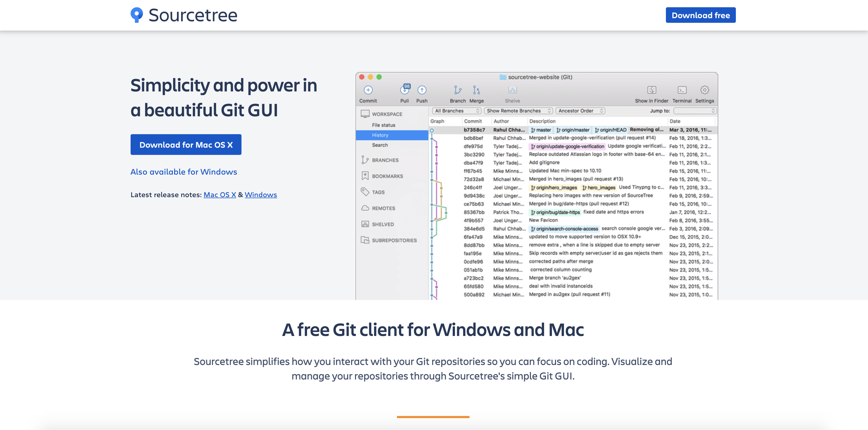Click the Pull icon with 98 badge
868x430 pixels.
(405, 89)
